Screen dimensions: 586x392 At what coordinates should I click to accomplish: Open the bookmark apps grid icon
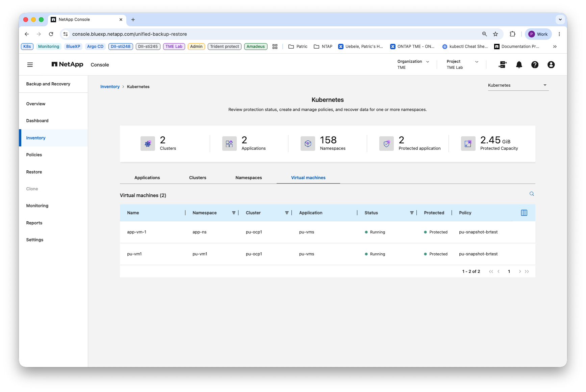[275, 47]
